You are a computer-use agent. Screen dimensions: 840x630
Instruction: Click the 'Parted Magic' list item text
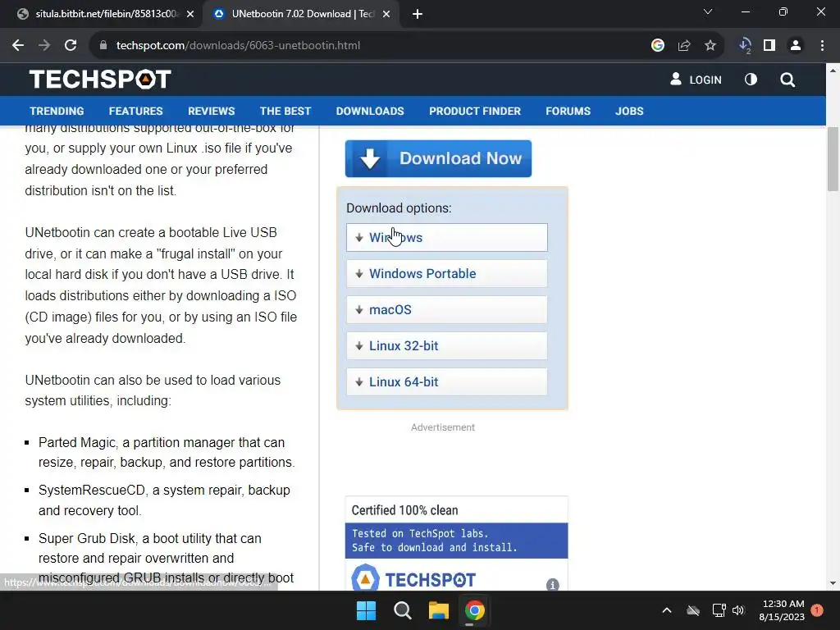(x=166, y=452)
